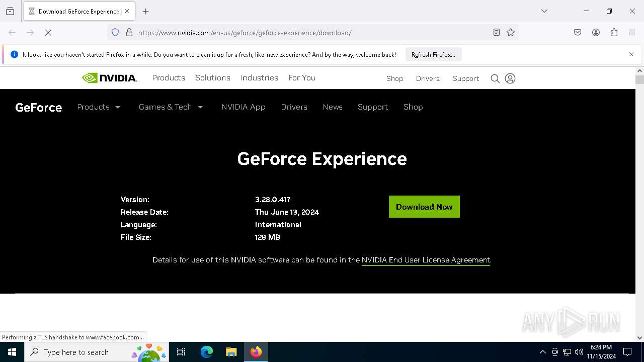Expand Games & Tech dropdown
Viewport: 644px width, 362px height.
coord(171,107)
